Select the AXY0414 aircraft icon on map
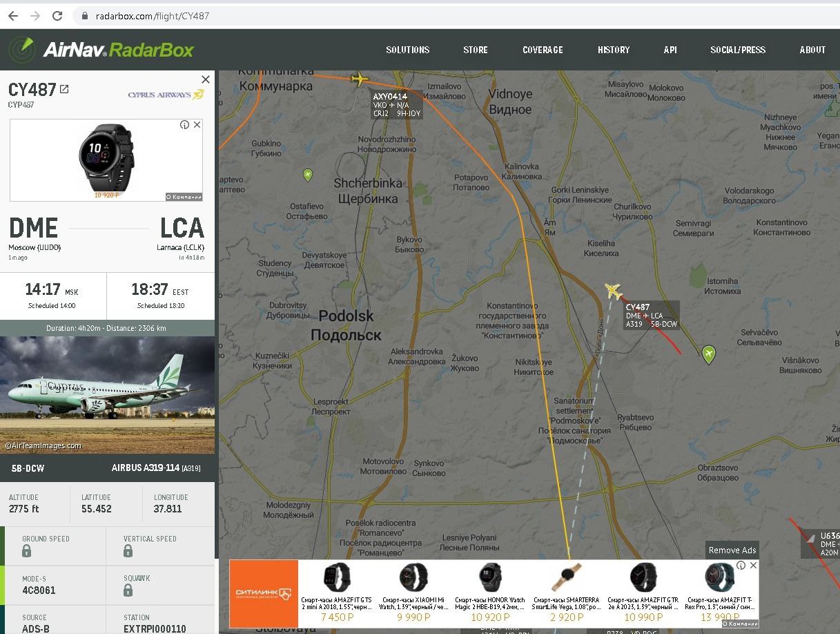Screen dimensions: 840x634 [x=359, y=79]
